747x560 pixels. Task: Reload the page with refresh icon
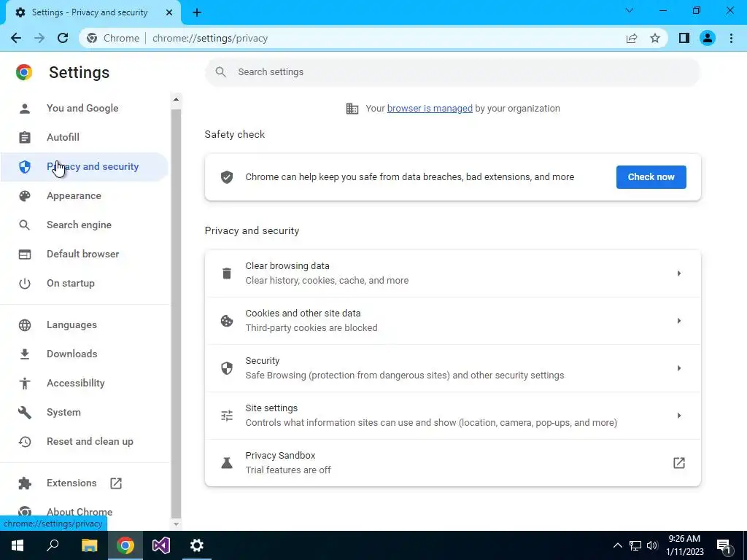63,38
